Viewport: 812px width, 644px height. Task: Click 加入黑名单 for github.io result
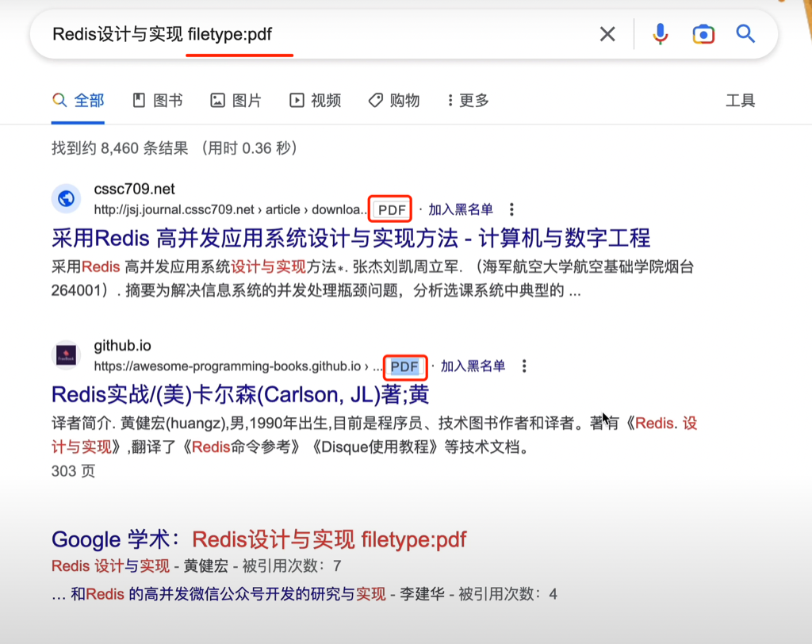point(473,366)
